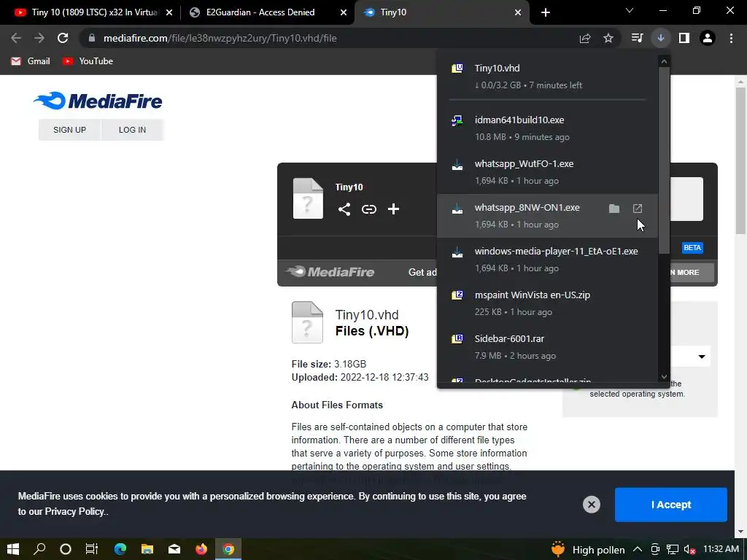The height and width of the screenshot is (560, 747).
Task: Click SIGN UP button
Action: [x=69, y=130]
